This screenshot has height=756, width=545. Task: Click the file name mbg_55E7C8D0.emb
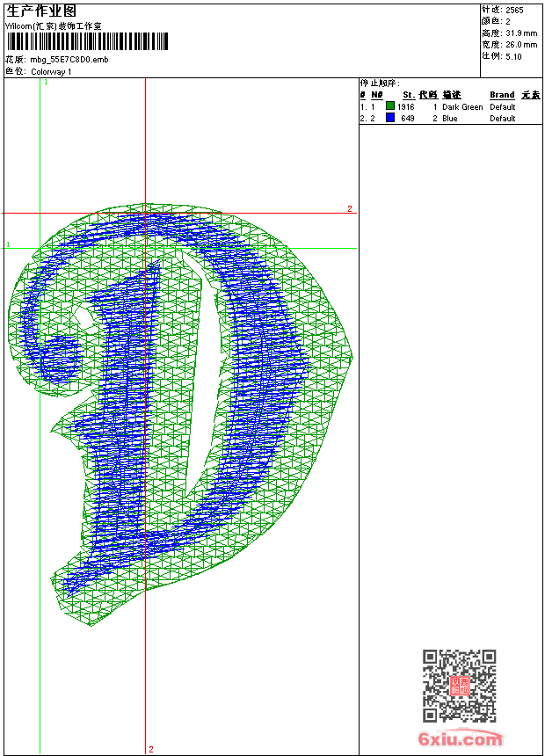coord(69,60)
